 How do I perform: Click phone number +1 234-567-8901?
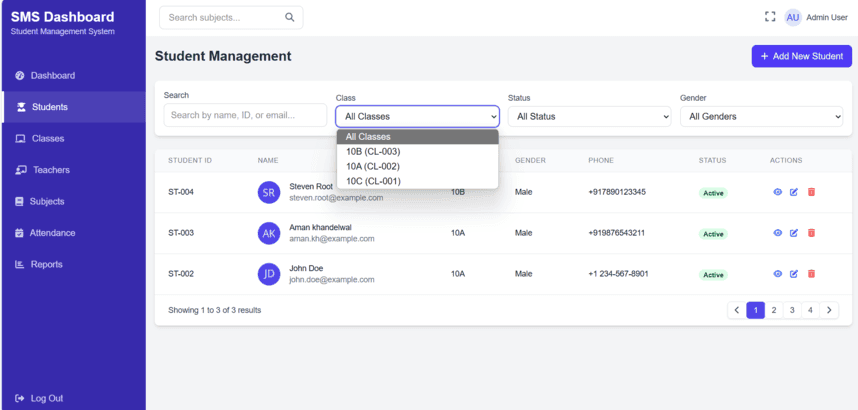(x=618, y=274)
